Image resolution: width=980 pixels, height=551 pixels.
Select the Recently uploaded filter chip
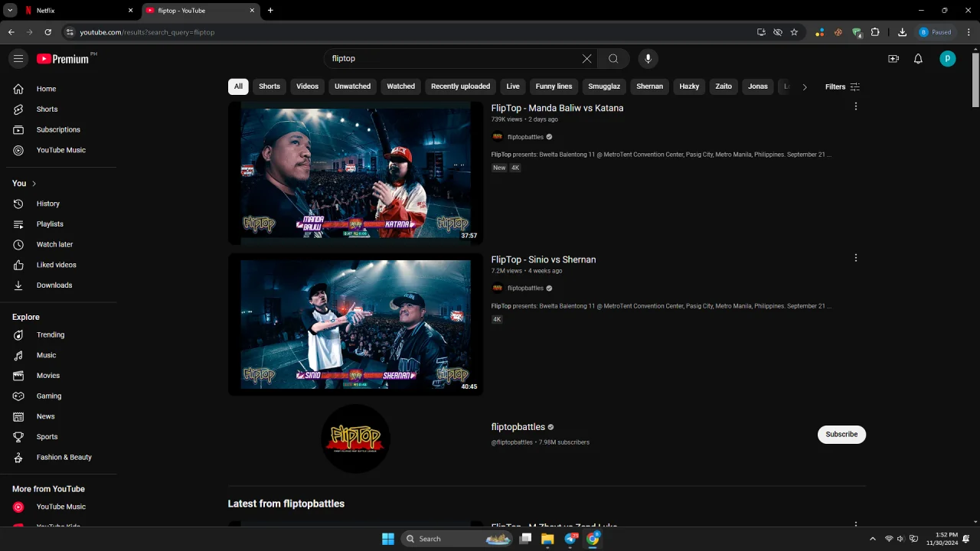coord(460,86)
